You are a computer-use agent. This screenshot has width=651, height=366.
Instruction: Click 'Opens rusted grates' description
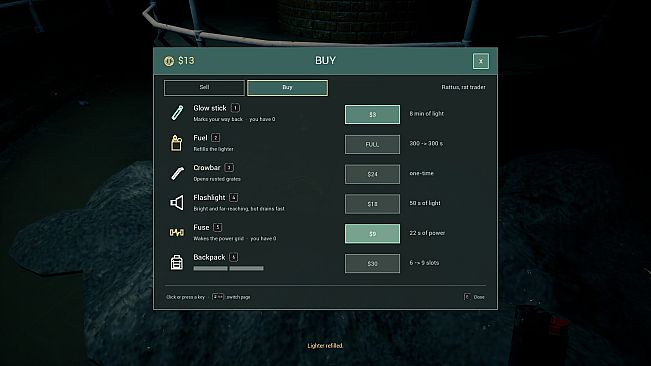coord(217,179)
